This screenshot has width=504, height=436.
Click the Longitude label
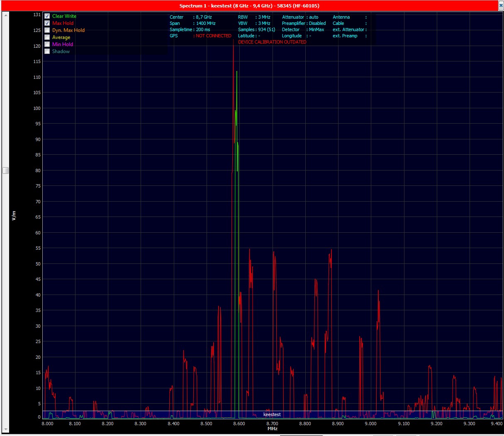292,36
